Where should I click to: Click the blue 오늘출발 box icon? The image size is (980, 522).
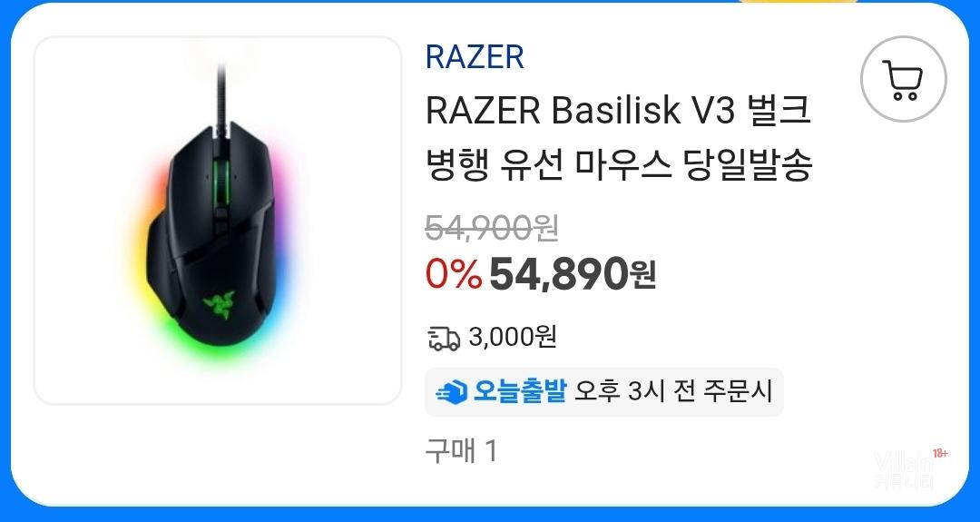pyautogui.click(x=452, y=392)
